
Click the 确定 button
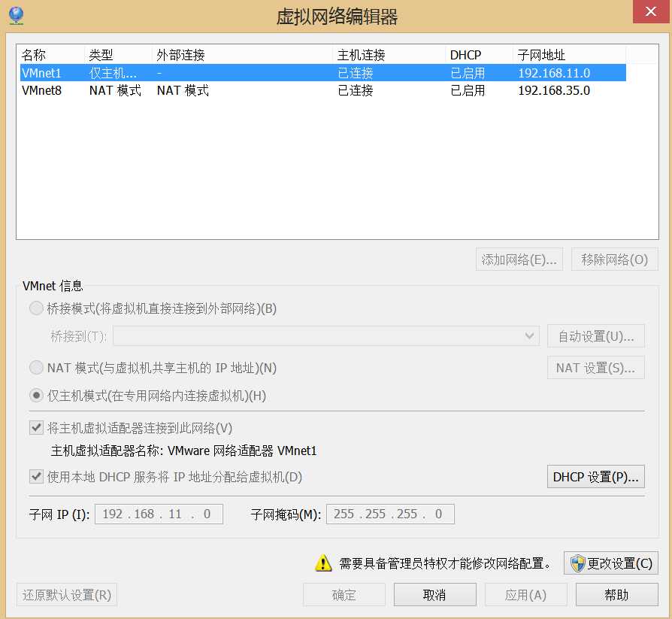(x=344, y=594)
